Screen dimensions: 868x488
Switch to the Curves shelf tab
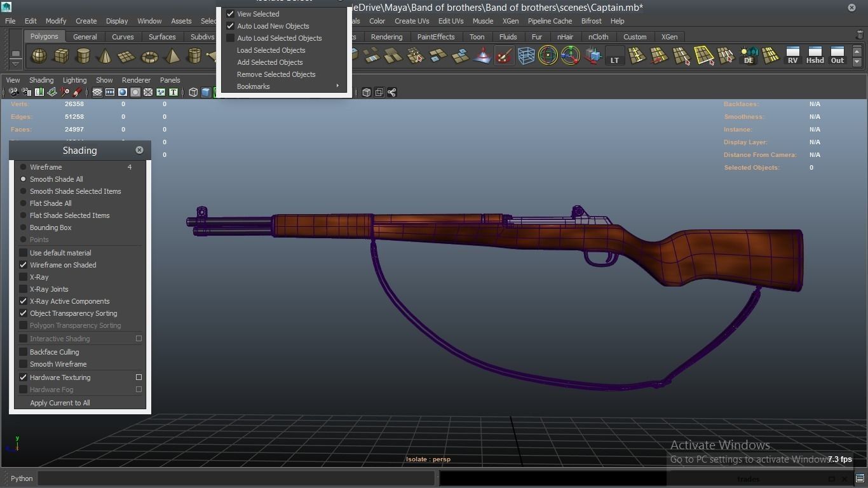coord(123,37)
